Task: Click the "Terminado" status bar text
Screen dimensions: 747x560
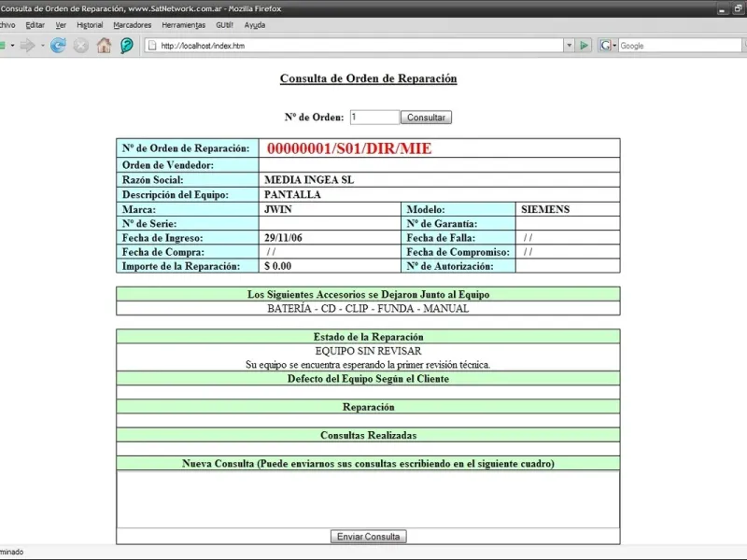Action: tap(11, 552)
